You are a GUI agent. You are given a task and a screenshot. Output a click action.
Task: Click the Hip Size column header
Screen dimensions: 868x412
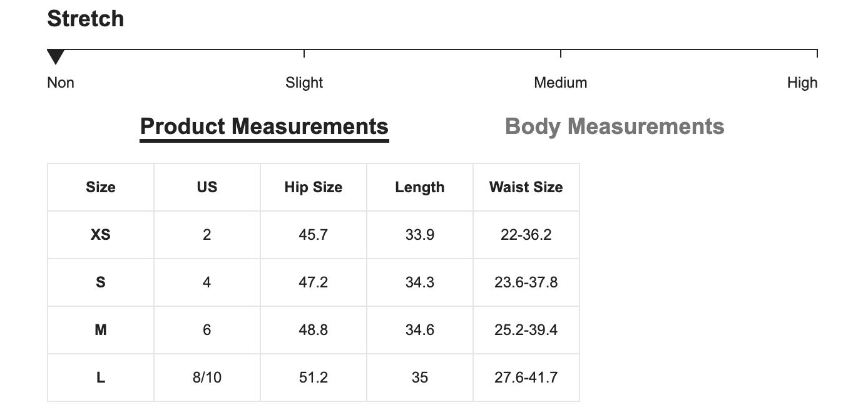click(x=314, y=187)
